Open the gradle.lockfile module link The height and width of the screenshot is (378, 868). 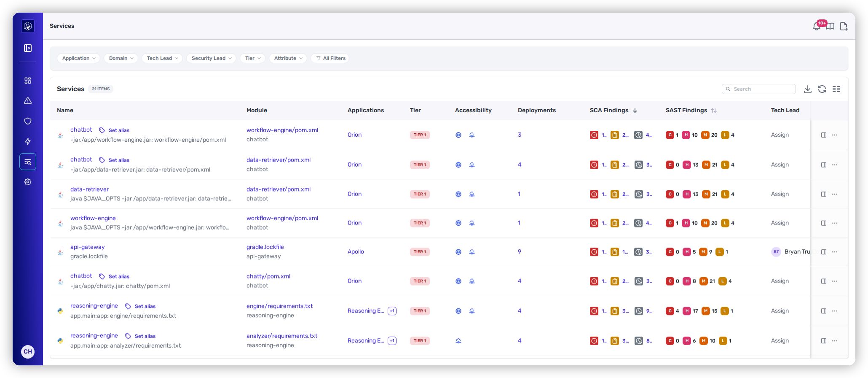pyautogui.click(x=265, y=247)
